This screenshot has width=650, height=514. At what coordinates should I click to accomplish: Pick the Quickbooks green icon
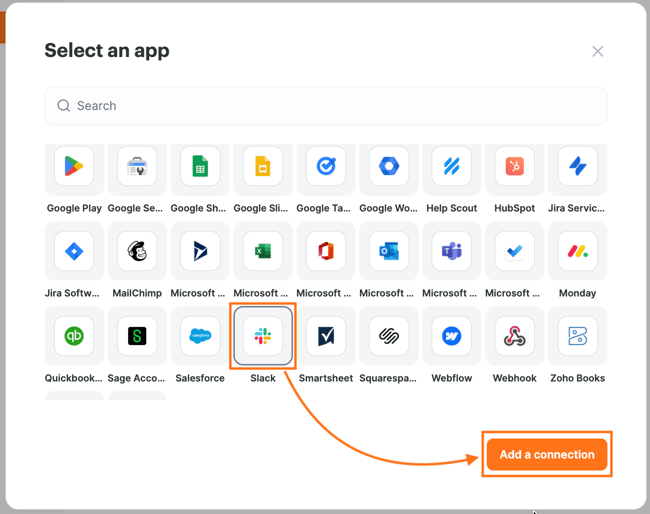pyautogui.click(x=74, y=336)
